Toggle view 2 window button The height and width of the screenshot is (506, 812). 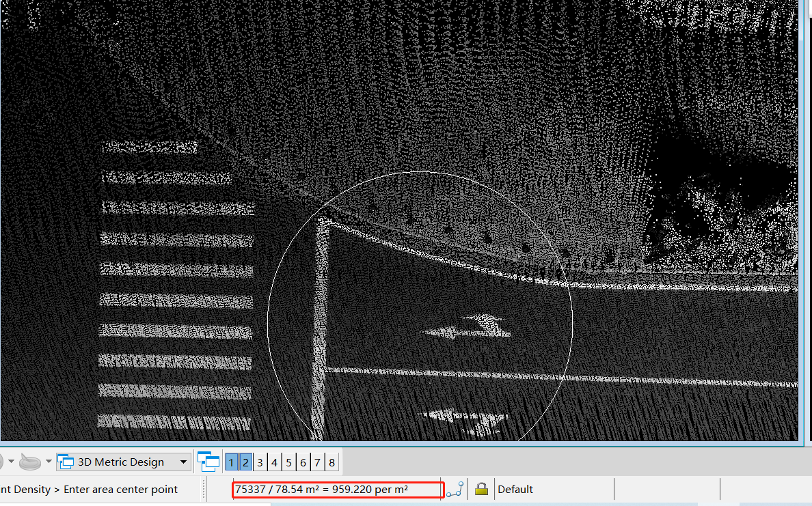(x=245, y=462)
